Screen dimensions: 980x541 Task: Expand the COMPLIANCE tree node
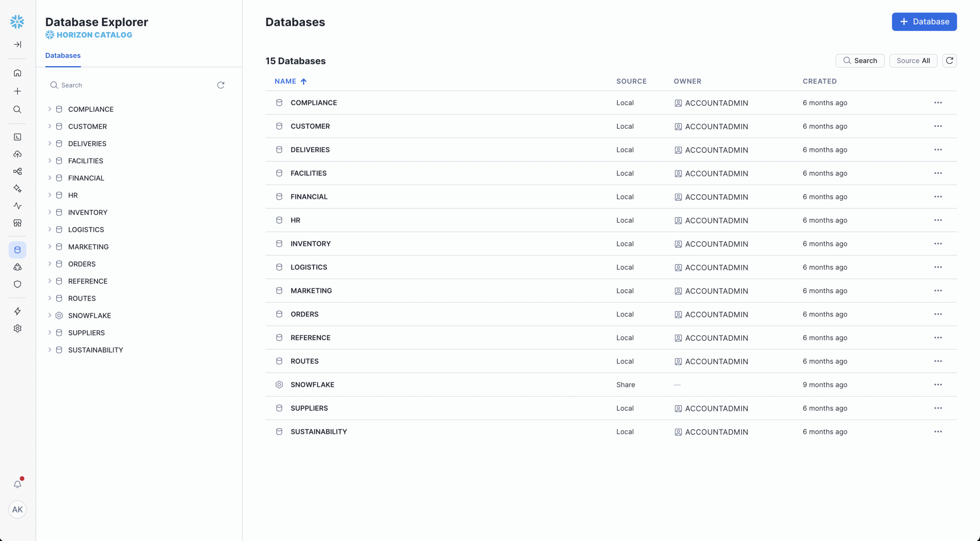pos(50,109)
